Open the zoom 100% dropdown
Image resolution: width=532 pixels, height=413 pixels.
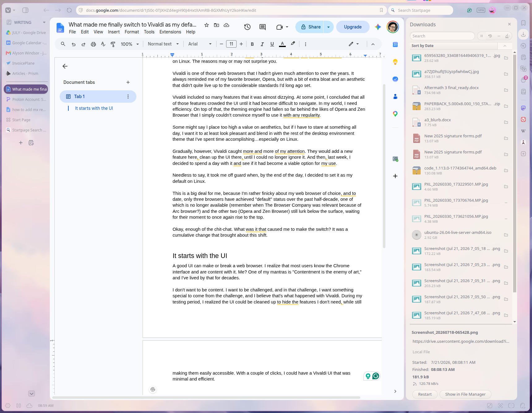tap(130, 44)
